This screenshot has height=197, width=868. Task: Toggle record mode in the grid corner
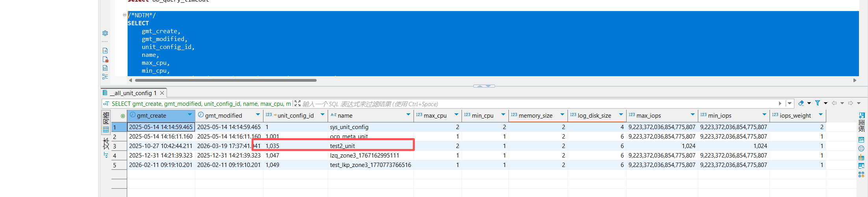[122, 116]
